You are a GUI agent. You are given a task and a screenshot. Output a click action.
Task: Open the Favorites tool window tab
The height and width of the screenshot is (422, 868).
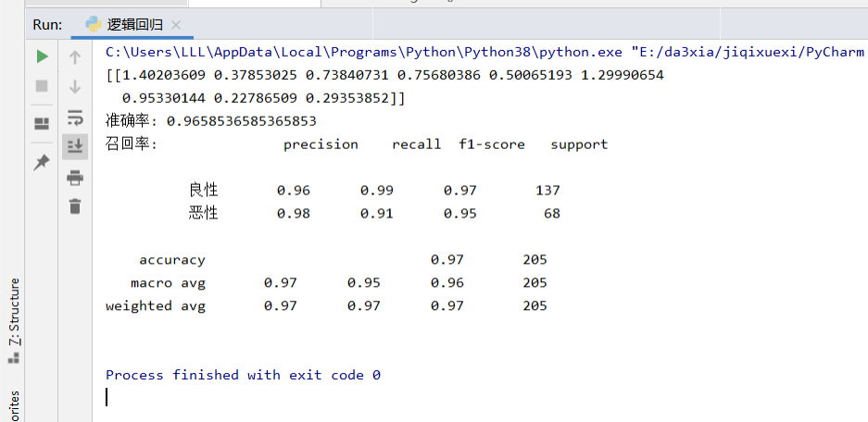coord(13,407)
